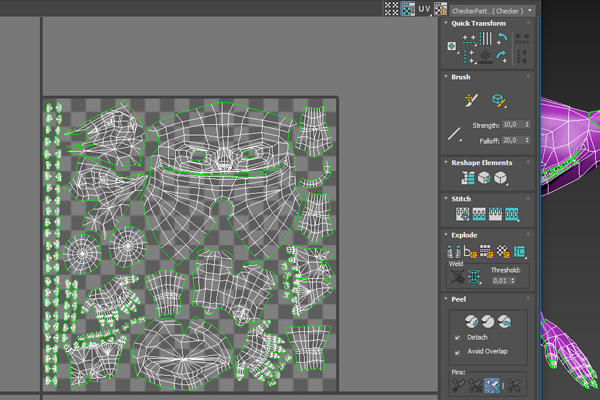Toggle the Detach checkbox
600x400 pixels.
(457, 338)
